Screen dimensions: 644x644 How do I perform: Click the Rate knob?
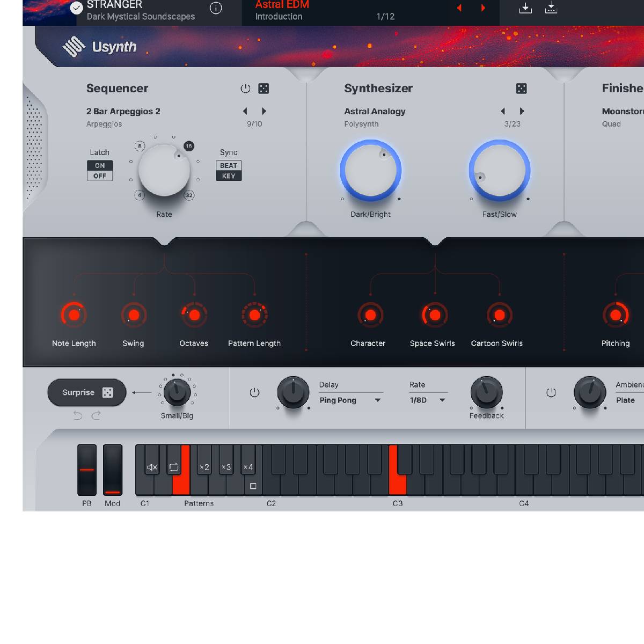tap(164, 171)
